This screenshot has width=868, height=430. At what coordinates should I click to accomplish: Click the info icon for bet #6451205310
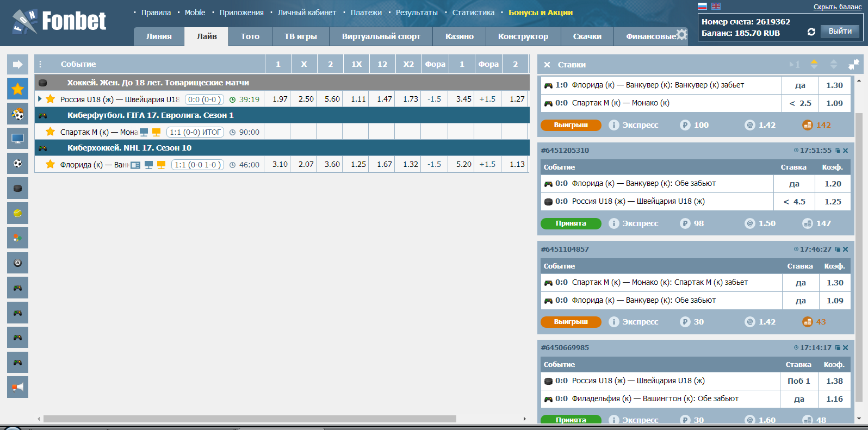click(614, 223)
